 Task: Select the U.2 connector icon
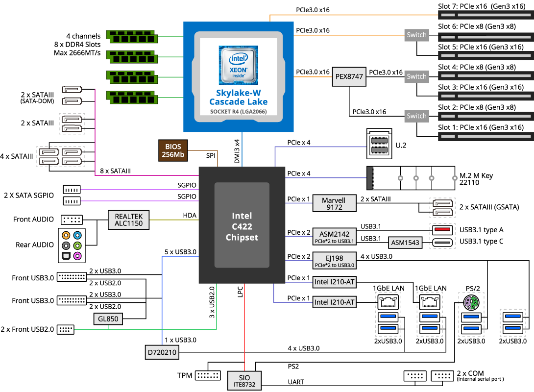point(380,144)
